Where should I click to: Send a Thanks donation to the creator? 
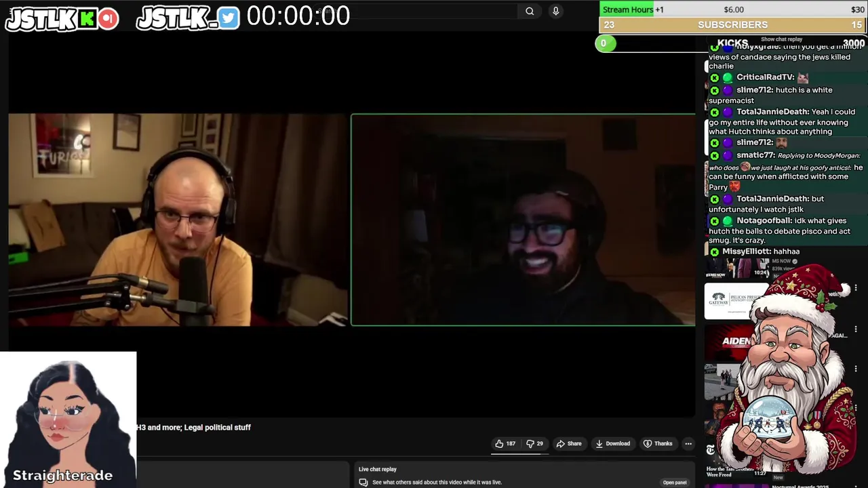tap(658, 444)
